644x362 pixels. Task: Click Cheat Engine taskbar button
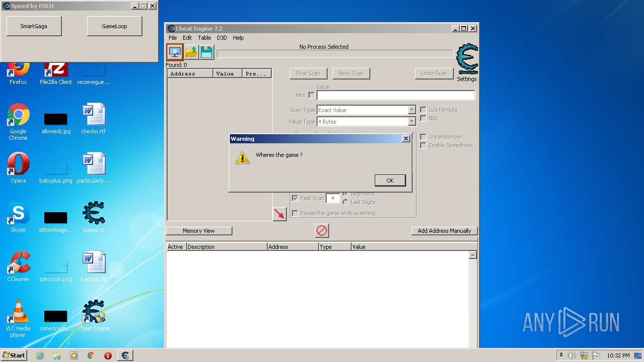point(125,355)
